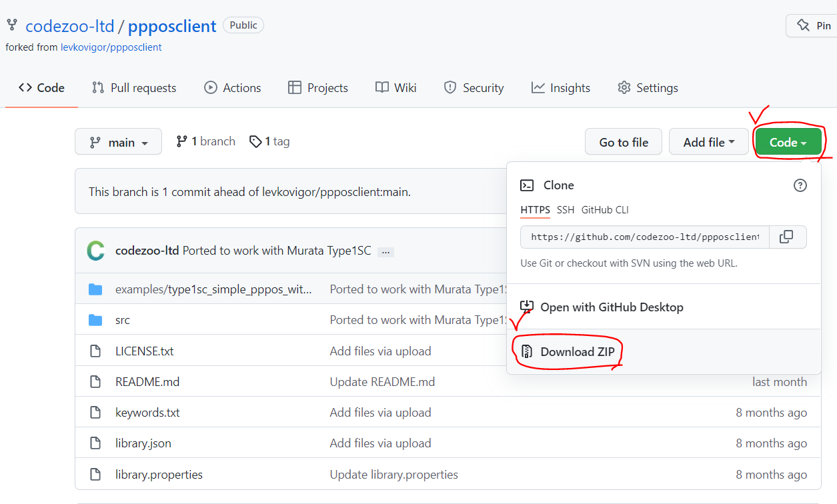This screenshot has height=504, width=837.
Task: Click the file icon beside keywords.txt
Action: 95,413
